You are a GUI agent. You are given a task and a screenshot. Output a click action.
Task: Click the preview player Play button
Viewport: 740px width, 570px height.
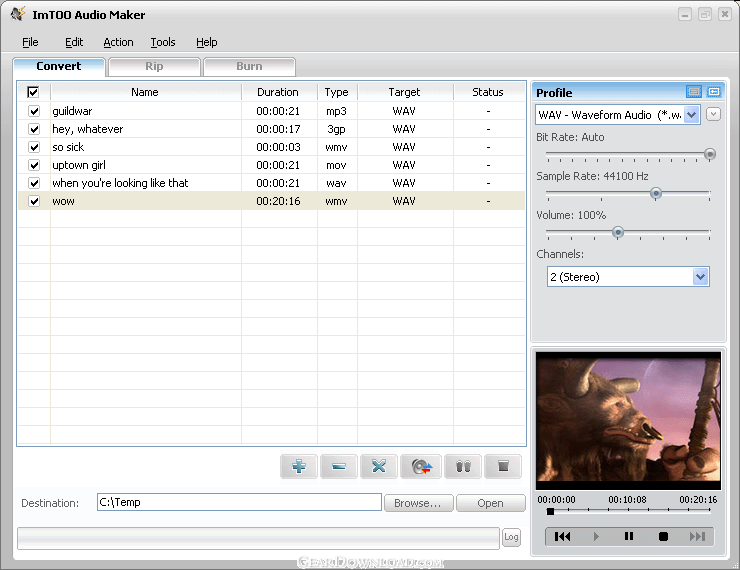(596, 536)
